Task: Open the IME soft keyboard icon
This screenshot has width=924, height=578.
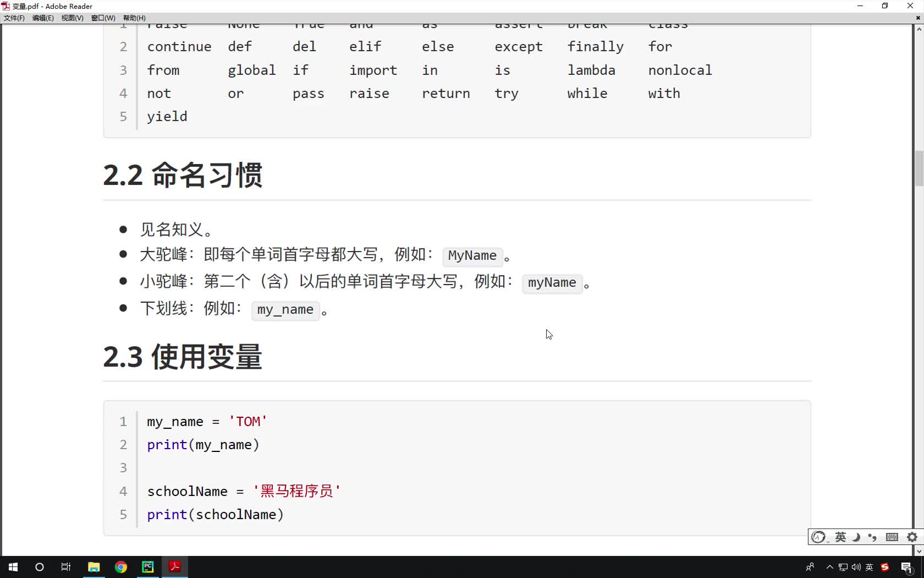Action: coord(892,537)
